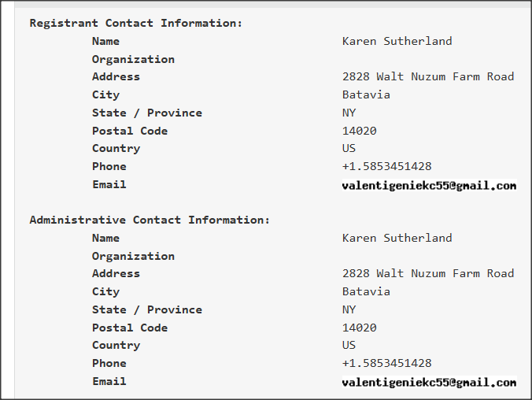
Task: Select the registrant city Batavia
Action: tap(366, 94)
